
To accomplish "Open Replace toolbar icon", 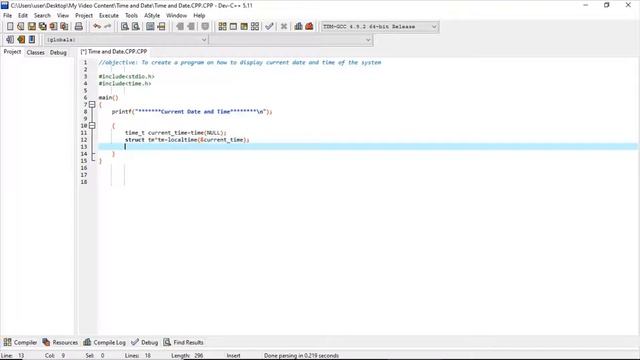I will tap(136, 27).
